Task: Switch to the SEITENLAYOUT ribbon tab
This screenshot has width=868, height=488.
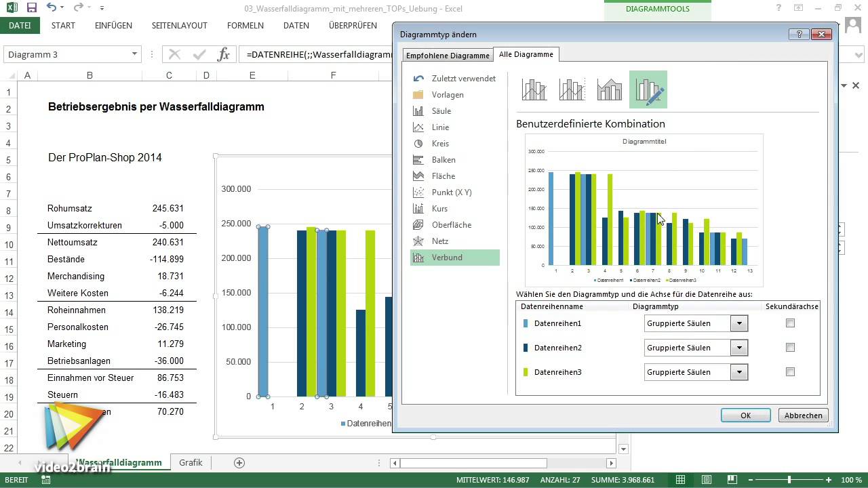Action: pos(179,26)
